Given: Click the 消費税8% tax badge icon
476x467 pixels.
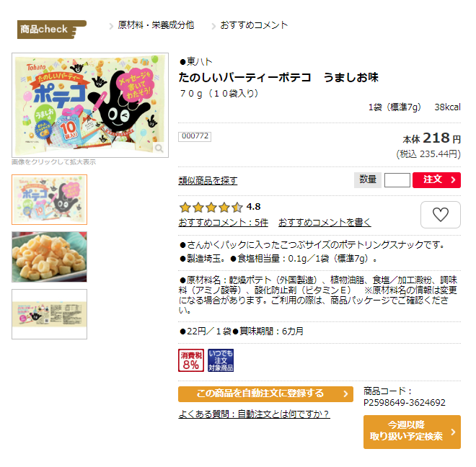Looking at the screenshot, I should pyautogui.click(x=191, y=360).
